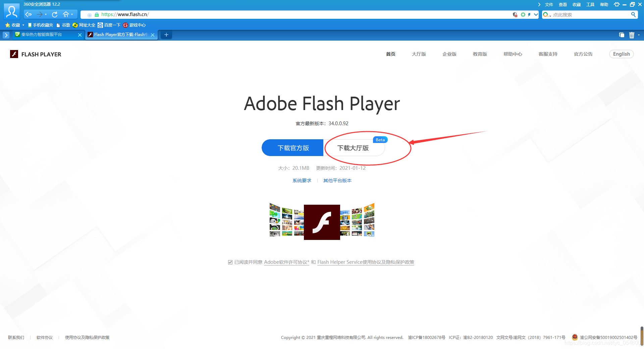Open 客服支持 in site navigation

pos(548,54)
